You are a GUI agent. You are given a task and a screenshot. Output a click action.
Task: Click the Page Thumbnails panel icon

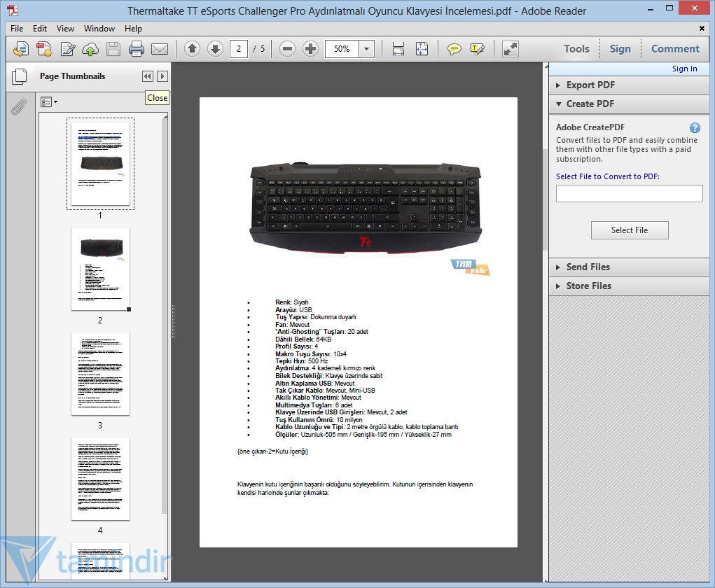pyautogui.click(x=19, y=76)
